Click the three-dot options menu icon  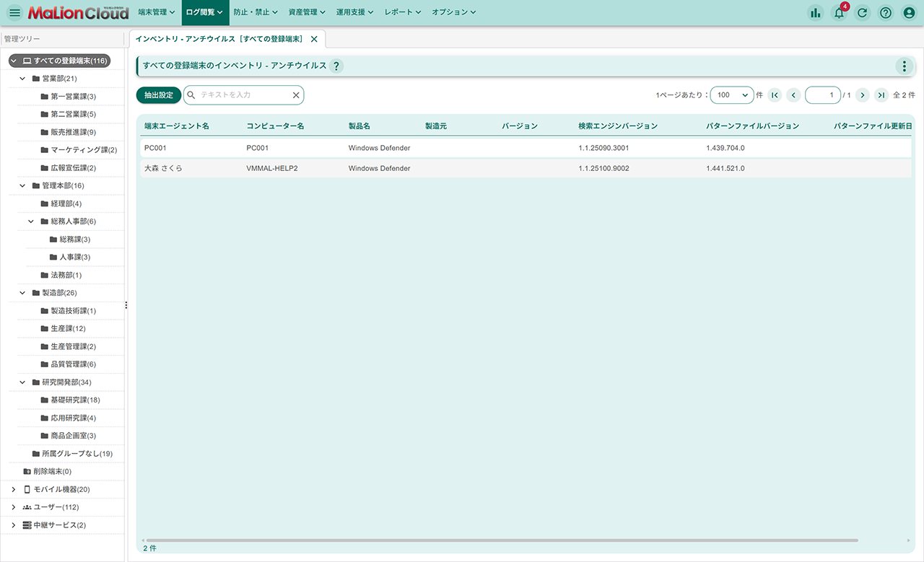pyautogui.click(x=904, y=66)
